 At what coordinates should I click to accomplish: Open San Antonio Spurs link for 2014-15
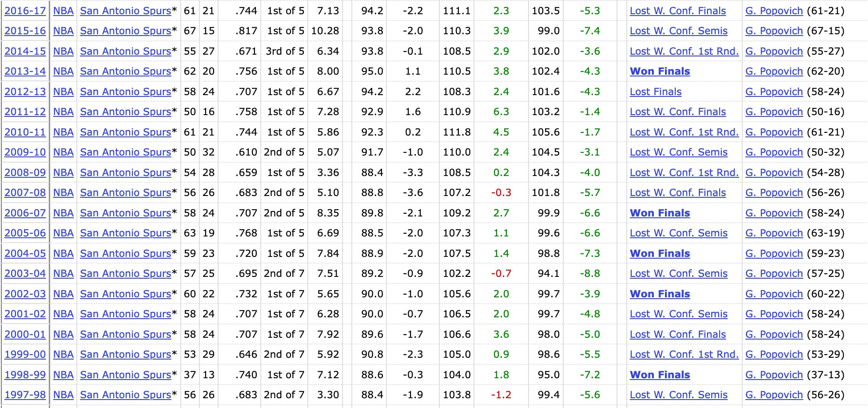pos(125,51)
